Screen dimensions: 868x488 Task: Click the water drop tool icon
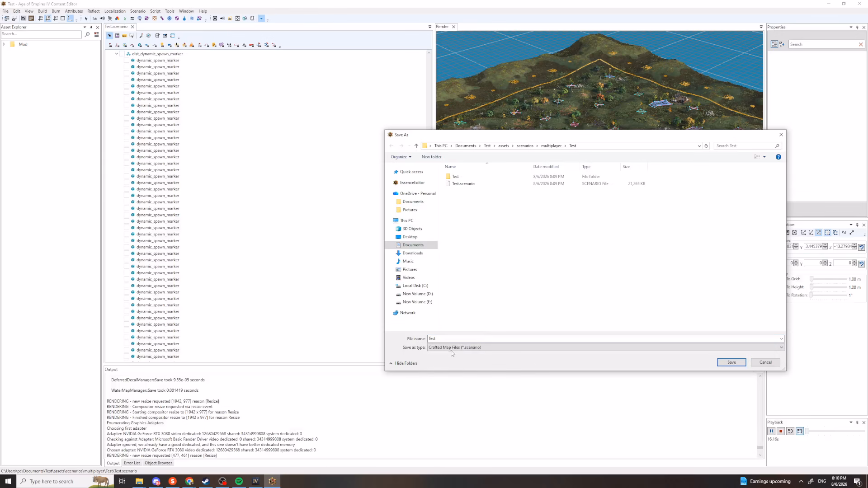[x=184, y=19]
